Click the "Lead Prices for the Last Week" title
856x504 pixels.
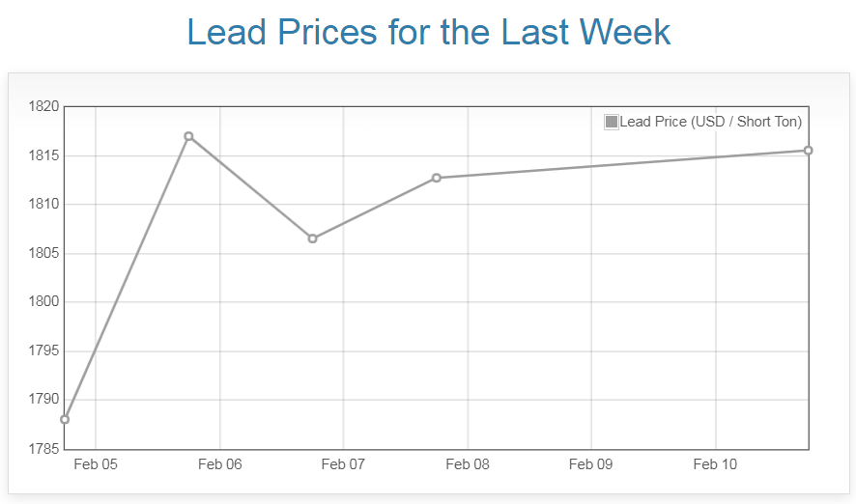click(428, 32)
